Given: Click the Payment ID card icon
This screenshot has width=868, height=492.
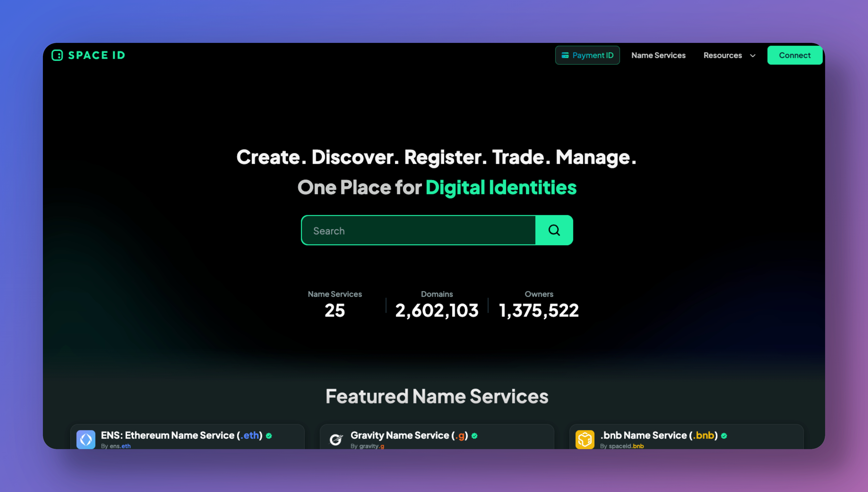Looking at the screenshot, I should [x=565, y=56].
